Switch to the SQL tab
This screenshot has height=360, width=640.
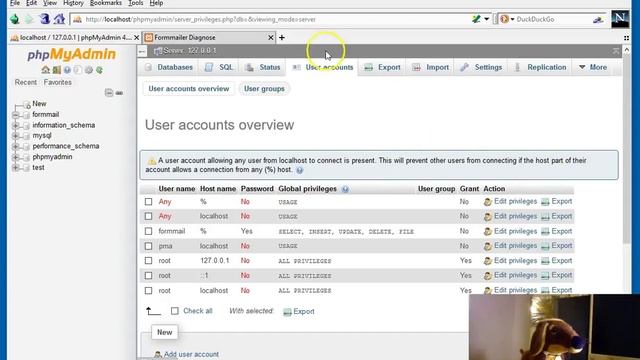[220, 67]
